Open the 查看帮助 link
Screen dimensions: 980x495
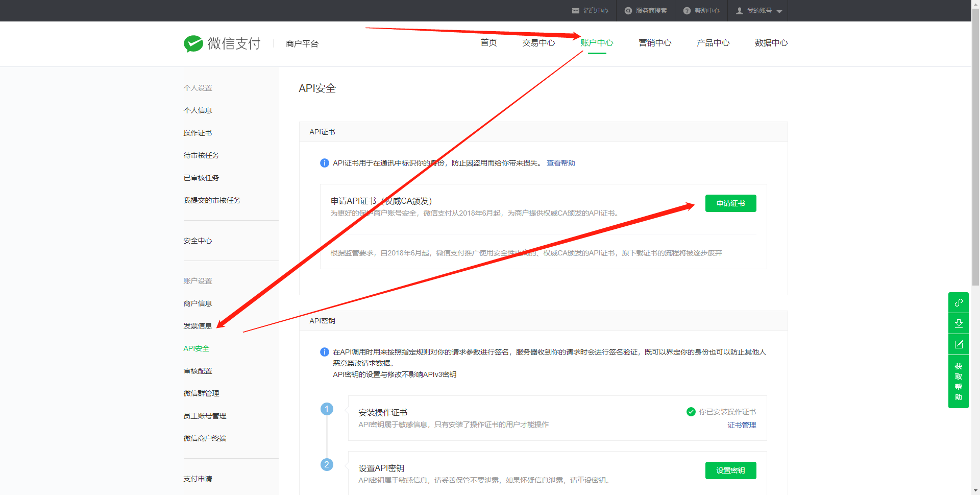point(560,163)
